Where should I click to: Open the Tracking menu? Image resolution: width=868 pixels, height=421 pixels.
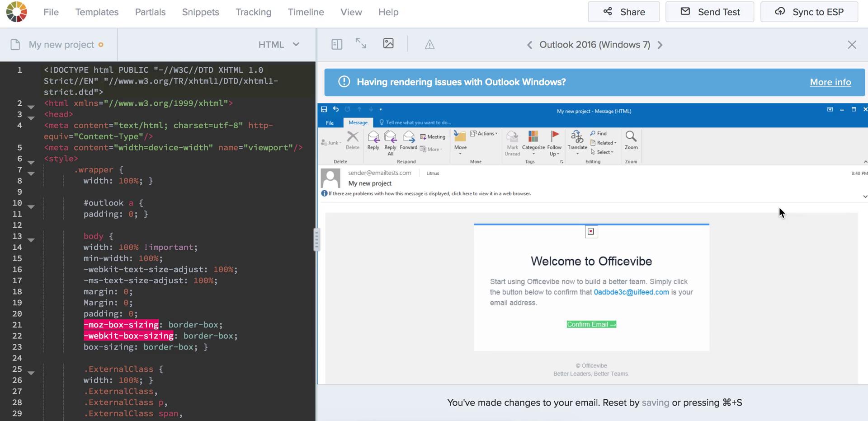pyautogui.click(x=254, y=12)
